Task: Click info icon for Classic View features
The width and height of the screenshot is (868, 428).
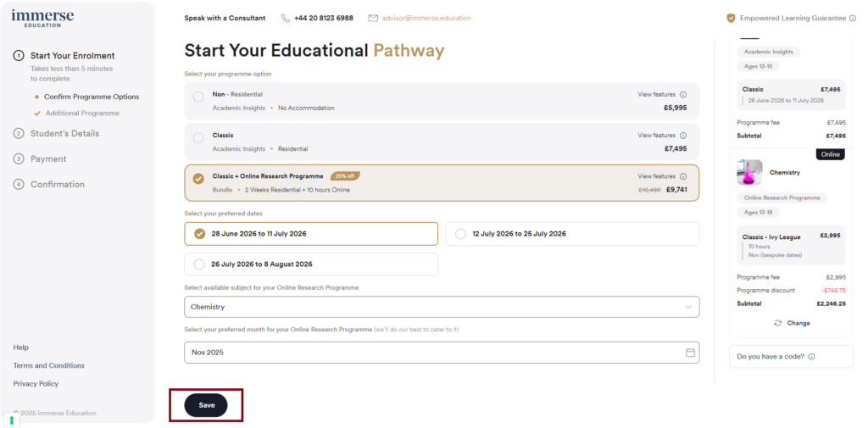Action: 683,136
